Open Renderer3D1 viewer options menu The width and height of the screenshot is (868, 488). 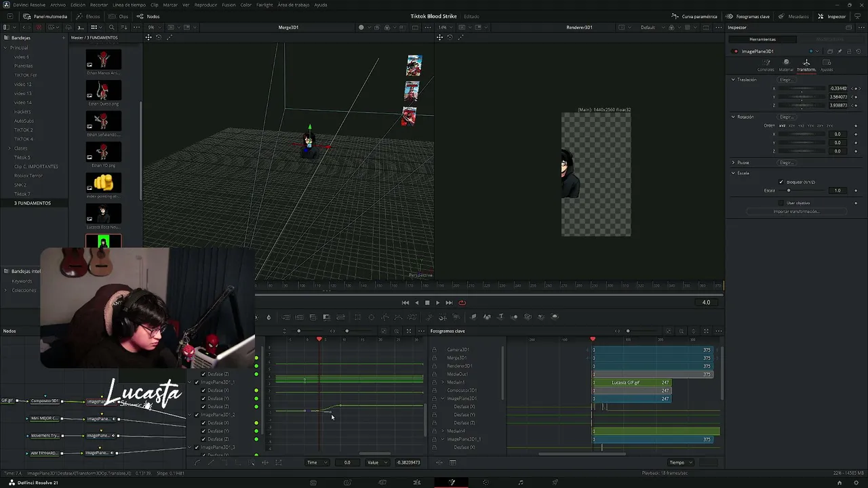pyautogui.click(x=718, y=27)
